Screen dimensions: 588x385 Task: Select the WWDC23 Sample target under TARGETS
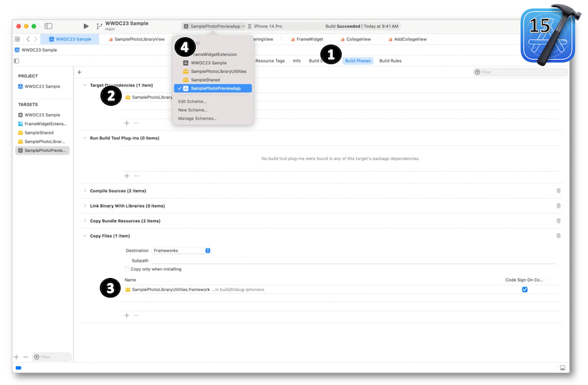(x=42, y=115)
